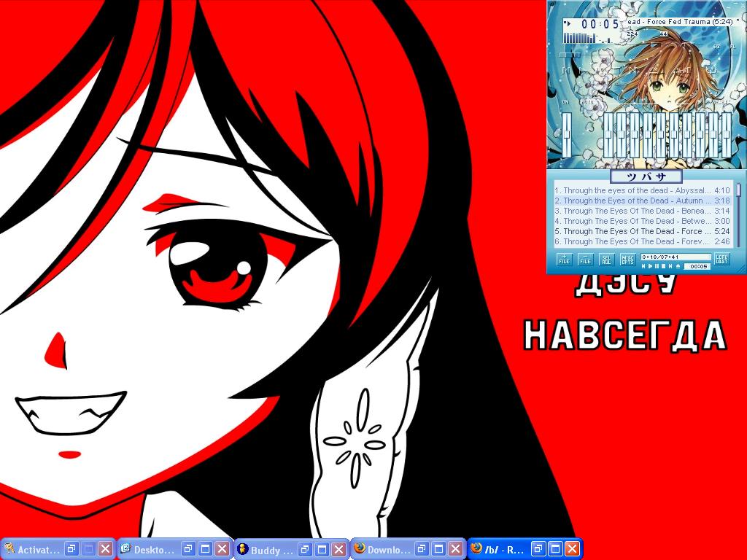The width and height of the screenshot is (747, 560).
Task: Open the MISC OPTS playlist menu
Action: point(628,260)
